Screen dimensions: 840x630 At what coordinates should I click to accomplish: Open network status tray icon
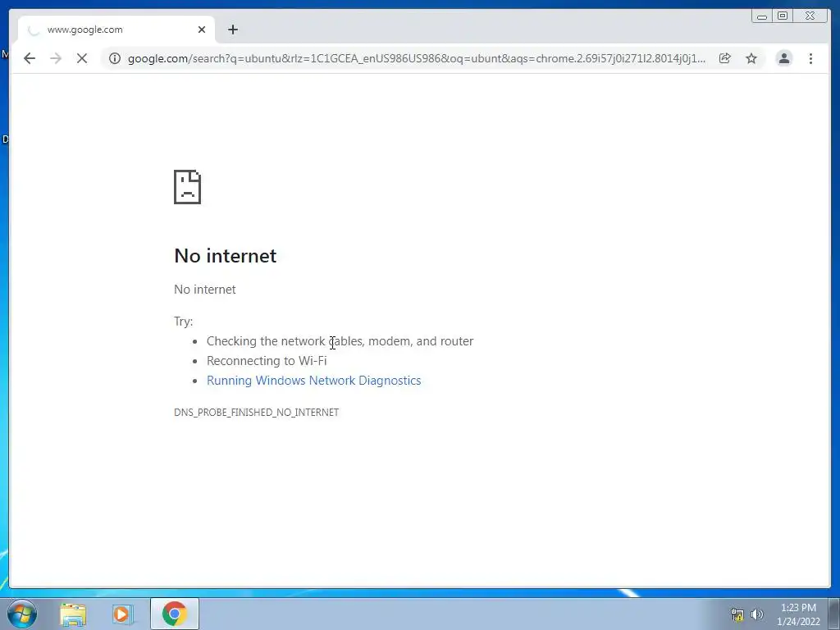[x=737, y=614]
